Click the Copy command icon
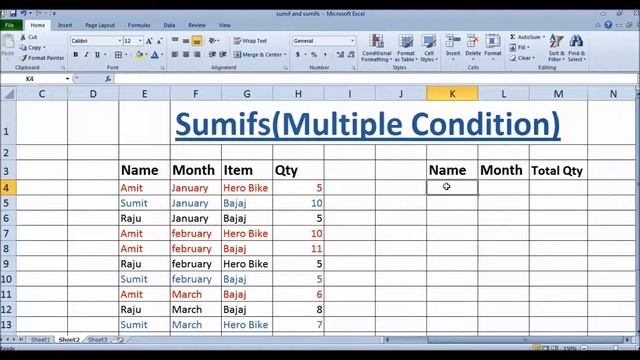Viewport: 640px width, 360px height. point(23,47)
